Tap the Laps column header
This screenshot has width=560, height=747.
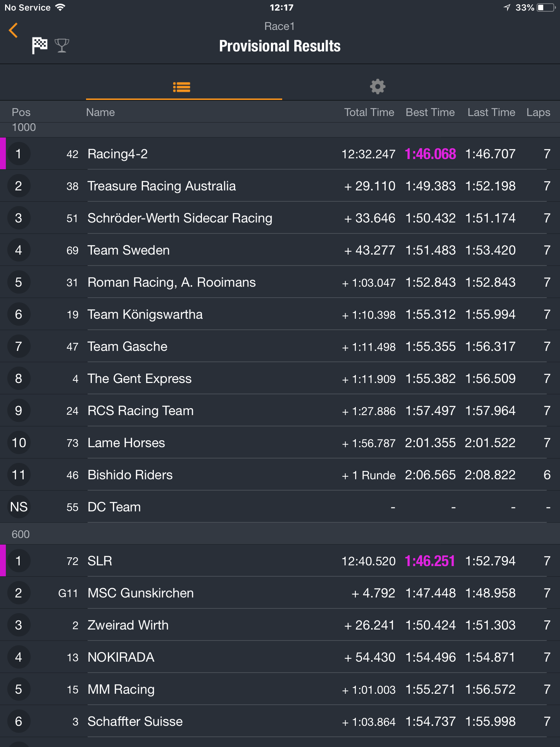[538, 112]
